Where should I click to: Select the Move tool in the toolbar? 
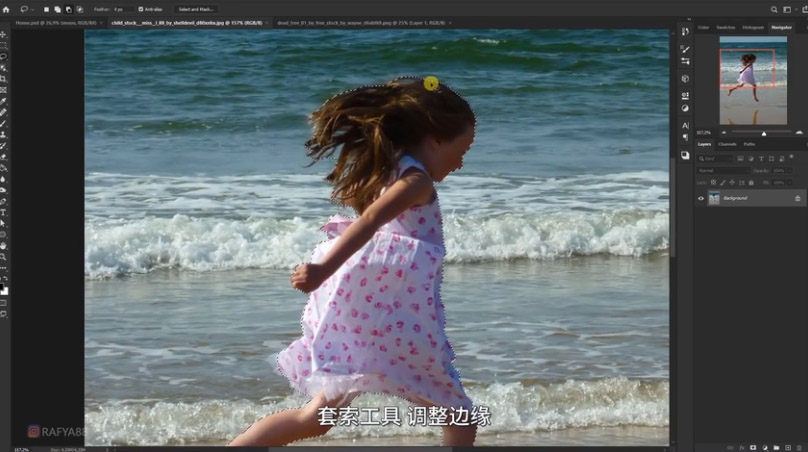tap(4, 34)
